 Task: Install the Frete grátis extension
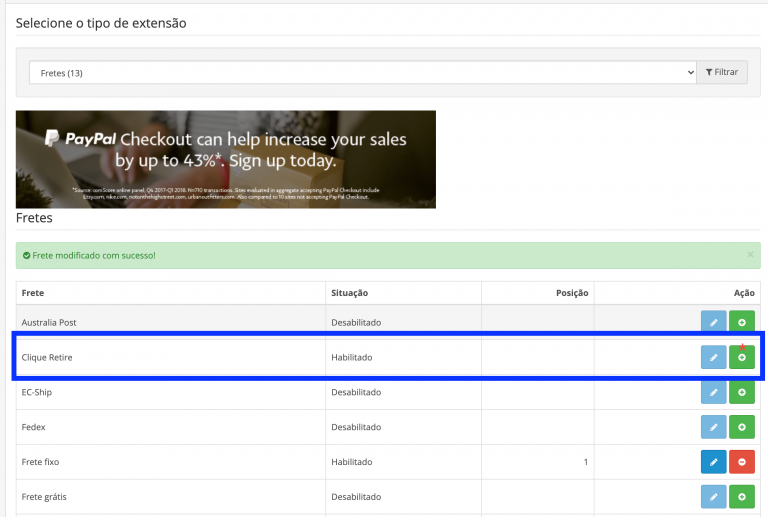pos(741,497)
